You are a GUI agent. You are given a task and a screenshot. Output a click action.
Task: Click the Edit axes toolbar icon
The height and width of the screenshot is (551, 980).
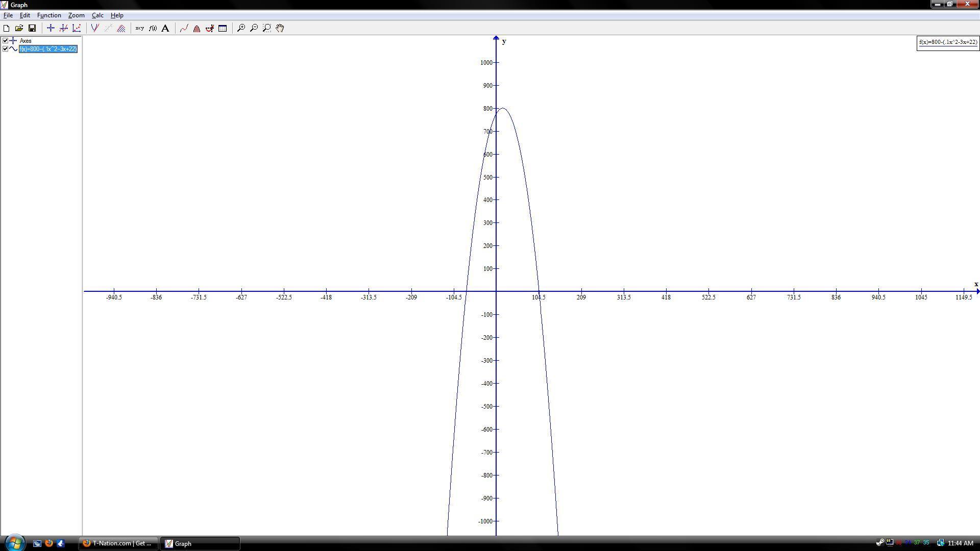51,28
